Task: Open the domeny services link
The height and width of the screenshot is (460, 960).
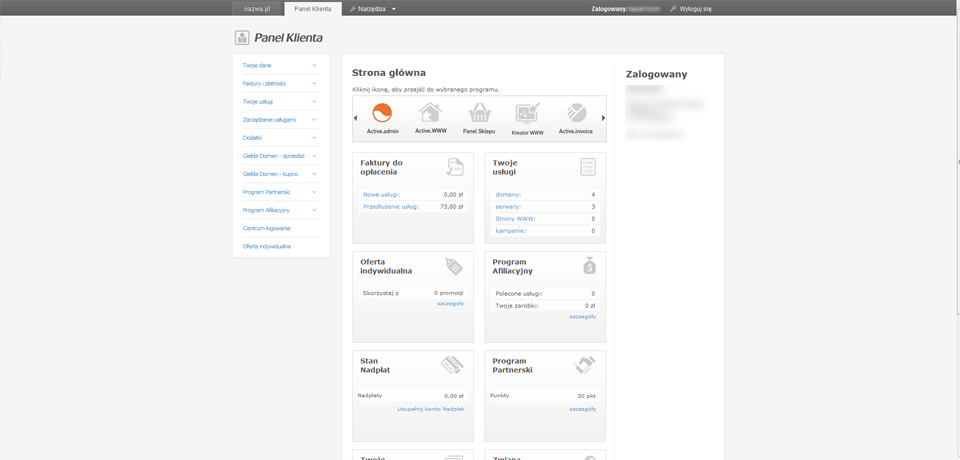Action: 508,195
